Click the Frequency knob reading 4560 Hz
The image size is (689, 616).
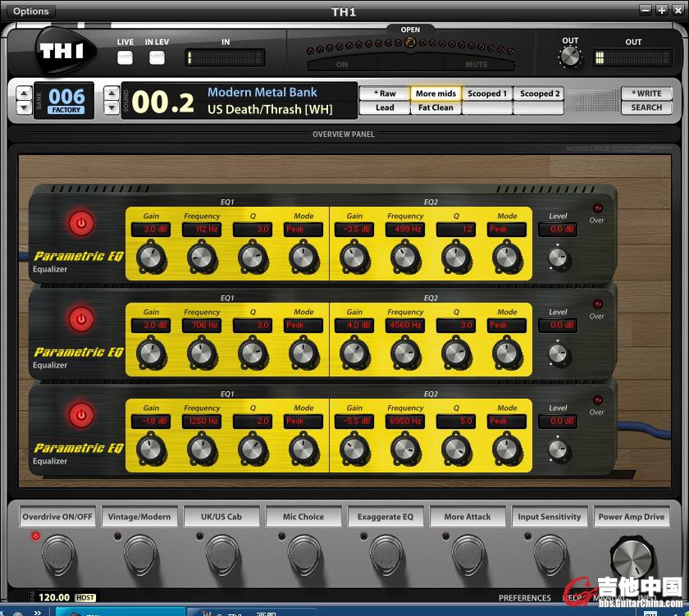[x=405, y=354]
